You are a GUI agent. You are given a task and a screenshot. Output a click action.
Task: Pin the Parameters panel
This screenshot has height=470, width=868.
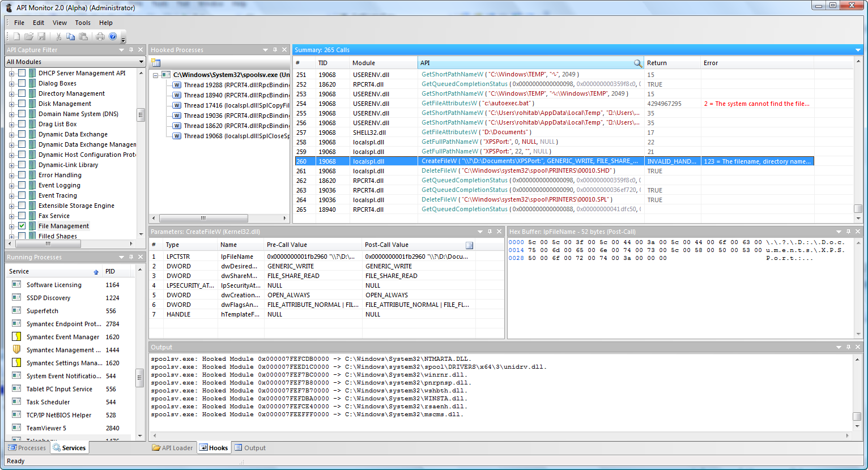point(490,232)
